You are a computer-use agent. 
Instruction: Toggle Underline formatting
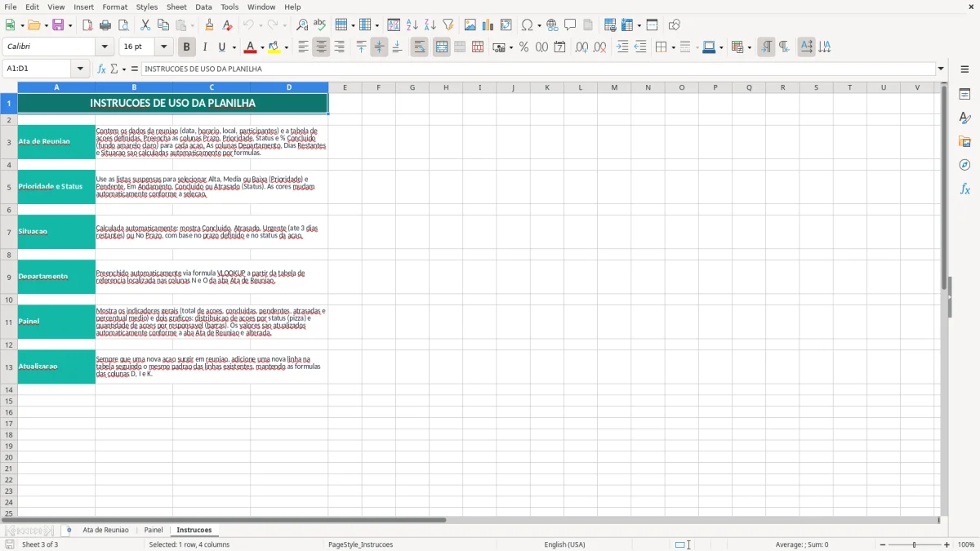(221, 47)
